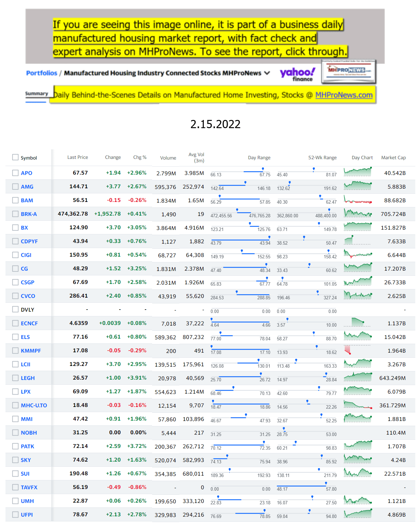Click the TAVFX 52-week range bar
The width and height of the screenshot is (417, 532).
click(307, 487)
